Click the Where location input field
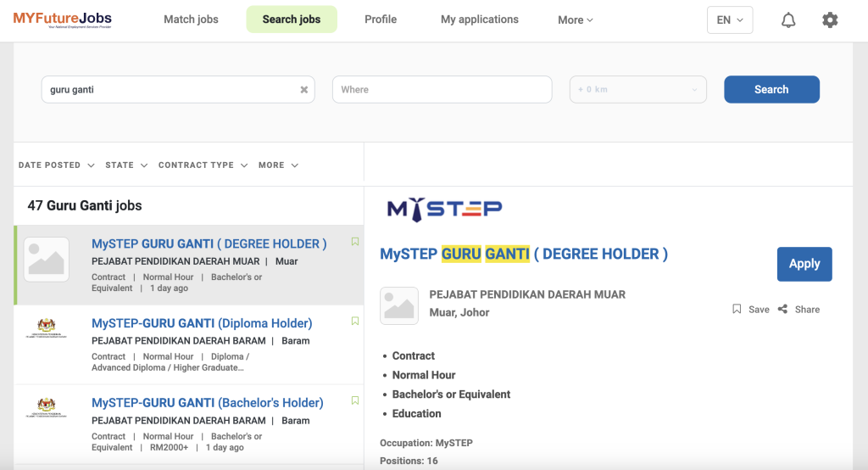Viewport: 868px width, 470px height. click(442, 90)
